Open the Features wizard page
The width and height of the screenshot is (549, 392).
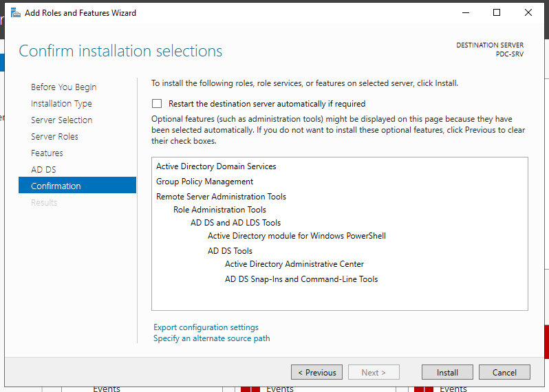[x=47, y=153]
